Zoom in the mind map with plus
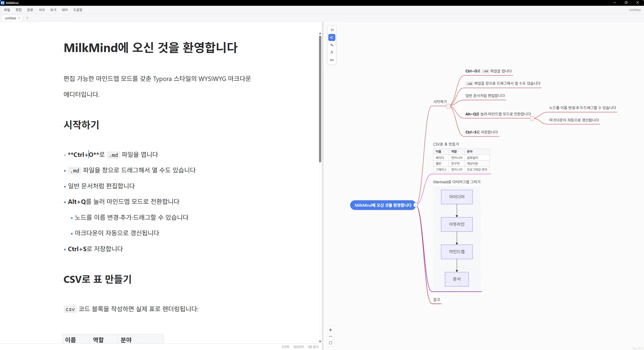Viewport: 644px width, 350px height. click(330, 330)
